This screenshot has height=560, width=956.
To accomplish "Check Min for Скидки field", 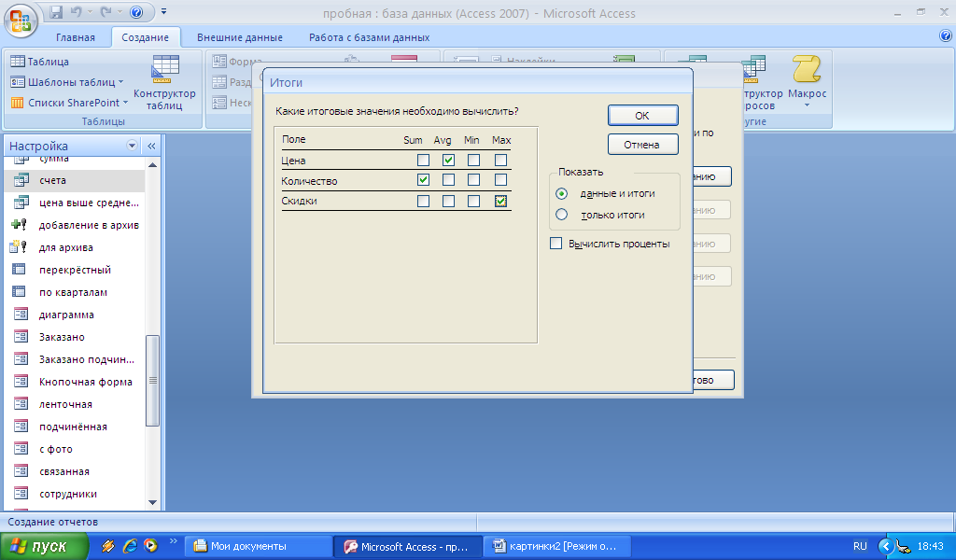I will point(473,201).
